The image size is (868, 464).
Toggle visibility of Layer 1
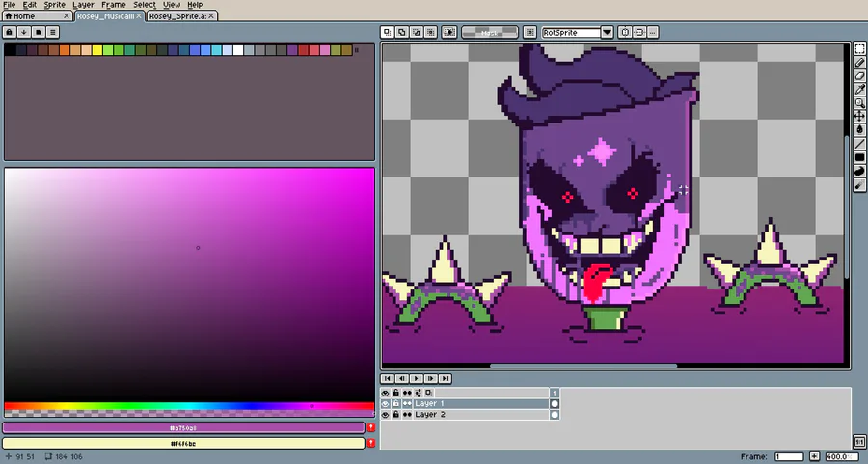click(385, 403)
